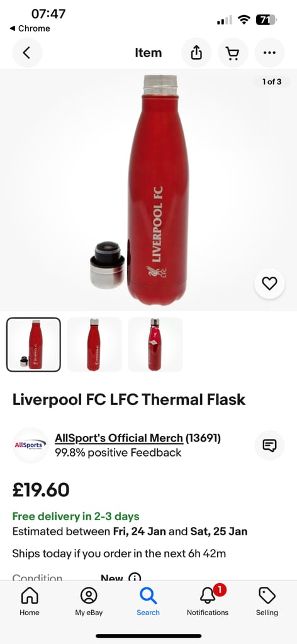The width and height of the screenshot is (297, 644).
Task: Switch to the My eBay tab
Action: tap(89, 601)
